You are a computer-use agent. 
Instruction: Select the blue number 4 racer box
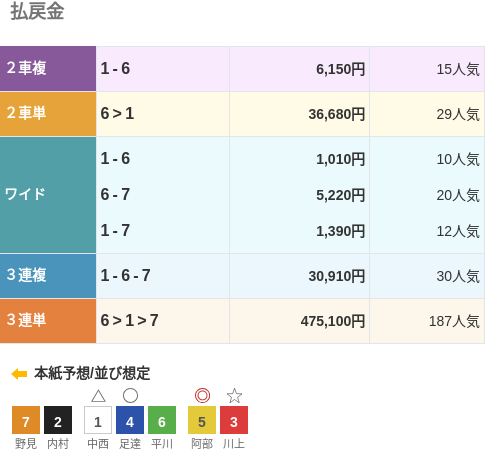click(x=130, y=420)
